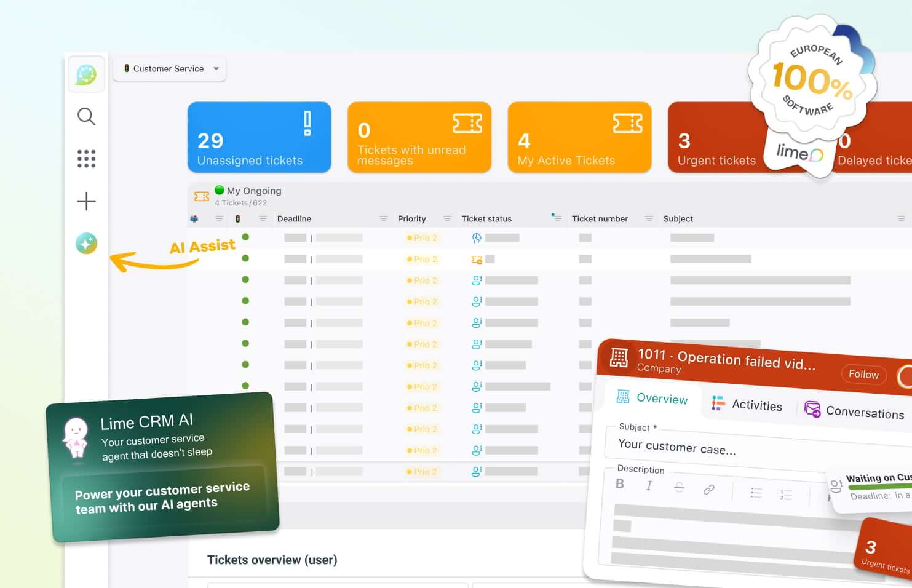The width and height of the screenshot is (912, 588).
Task: Toggle bold in the Description toolbar
Action: [620, 483]
